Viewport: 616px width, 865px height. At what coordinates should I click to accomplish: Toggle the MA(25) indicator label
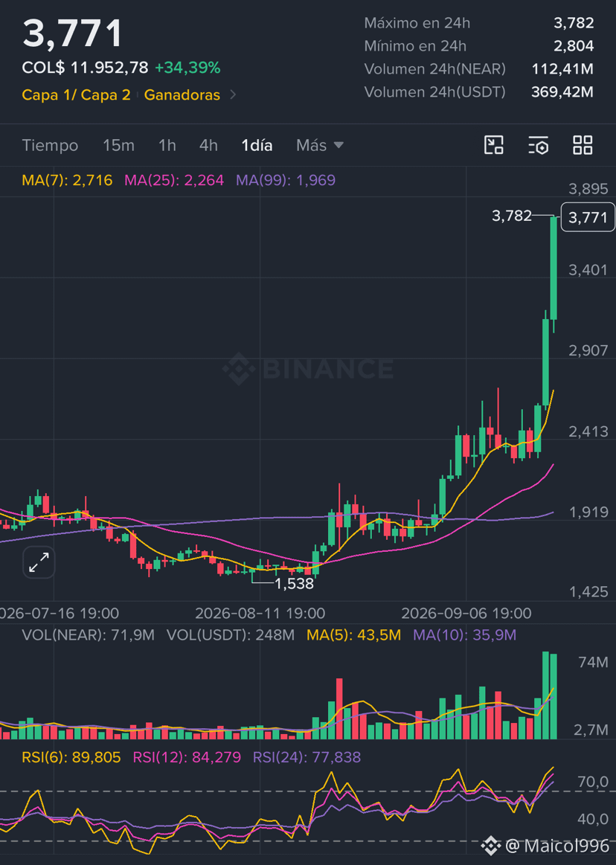point(174,180)
